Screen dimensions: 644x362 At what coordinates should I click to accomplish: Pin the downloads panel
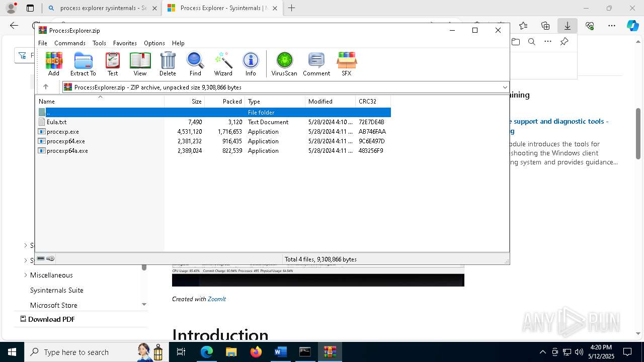point(564,42)
